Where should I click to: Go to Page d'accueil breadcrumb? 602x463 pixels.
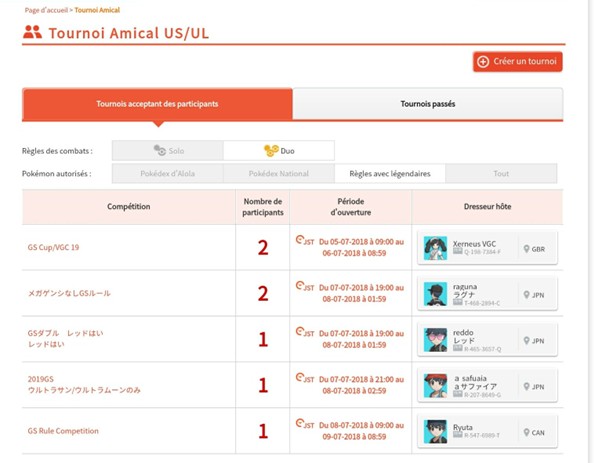[x=46, y=10]
